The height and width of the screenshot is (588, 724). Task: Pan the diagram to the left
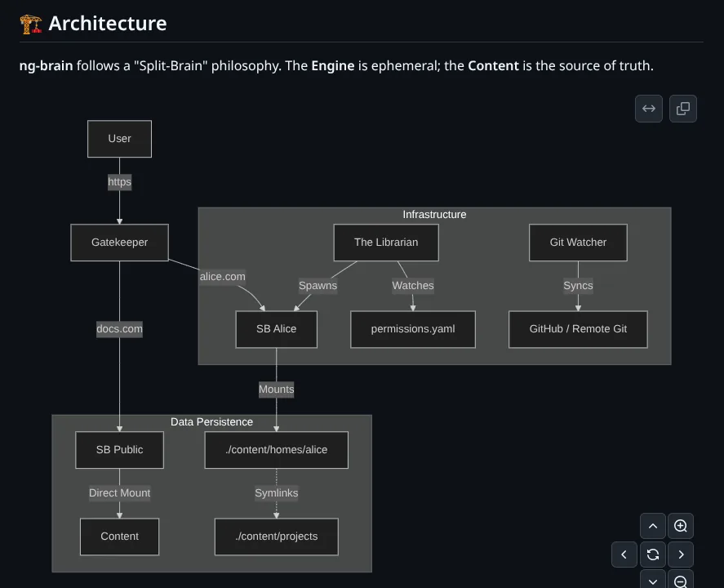point(624,555)
